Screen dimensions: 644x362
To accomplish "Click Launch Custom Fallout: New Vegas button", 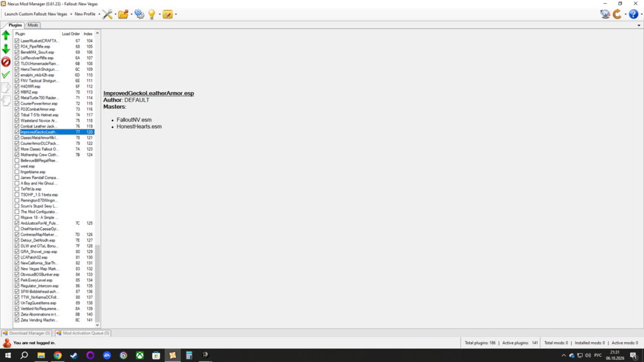I will (x=35, y=14).
